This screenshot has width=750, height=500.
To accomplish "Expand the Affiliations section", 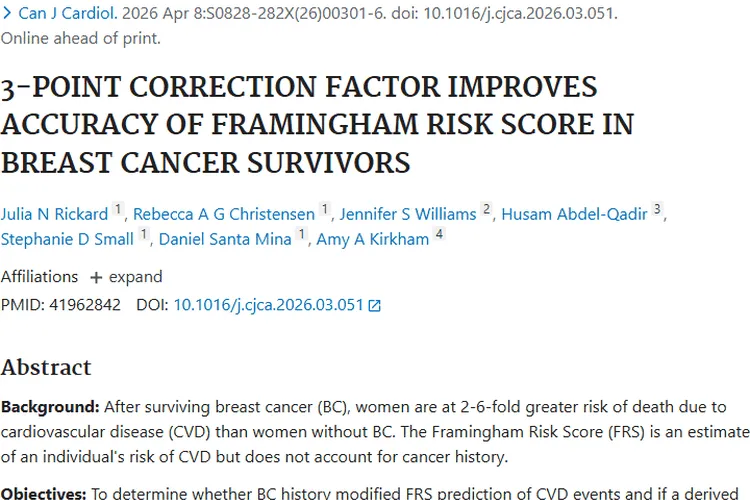I will tap(126, 277).
